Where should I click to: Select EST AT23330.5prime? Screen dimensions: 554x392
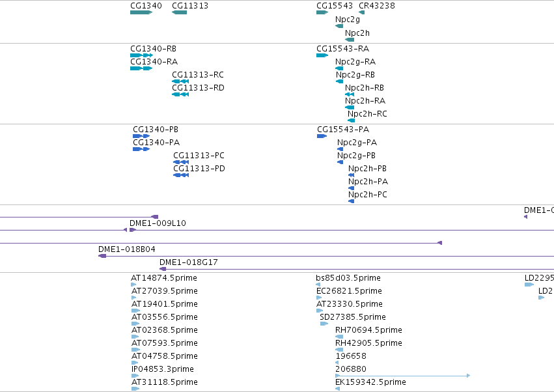pos(320,311)
